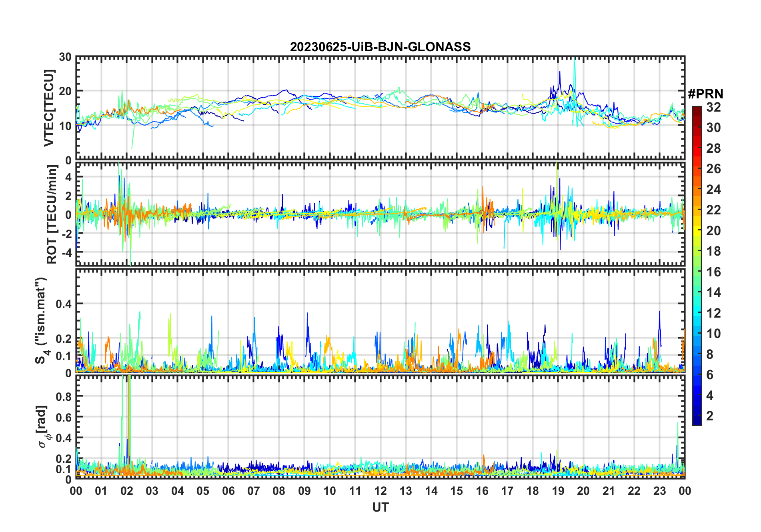Click the plot title 20230625-UiB-BJN-GLONASS

click(380, 47)
